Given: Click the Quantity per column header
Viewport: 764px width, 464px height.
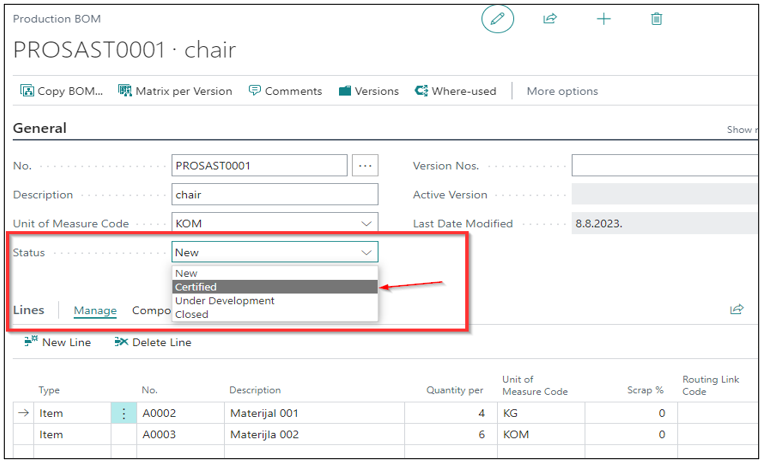Looking at the screenshot, I should (x=455, y=390).
